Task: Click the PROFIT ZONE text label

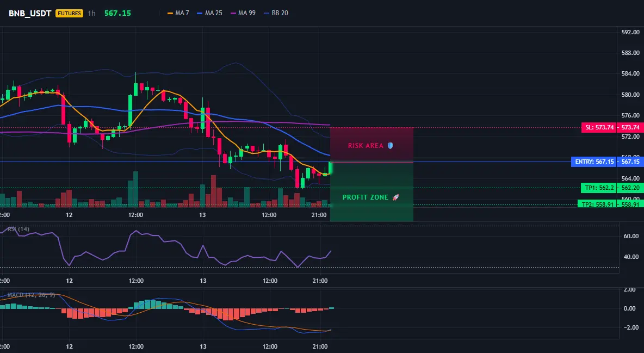Action: pyautogui.click(x=365, y=197)
